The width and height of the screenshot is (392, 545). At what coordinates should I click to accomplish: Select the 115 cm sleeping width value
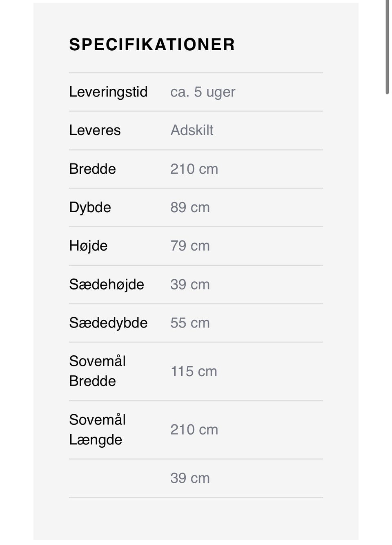click(194, 371)
